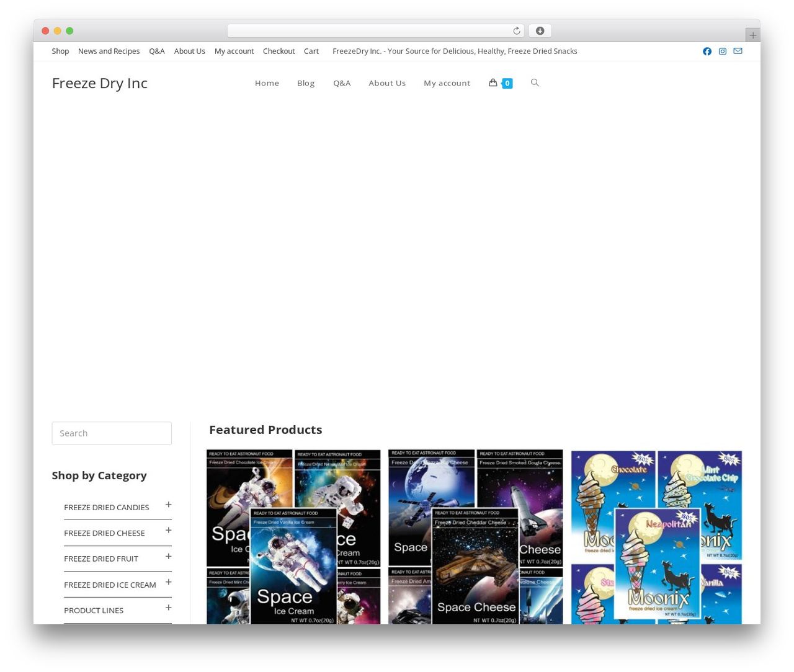Open the Facebook page icon

point(707,51)
